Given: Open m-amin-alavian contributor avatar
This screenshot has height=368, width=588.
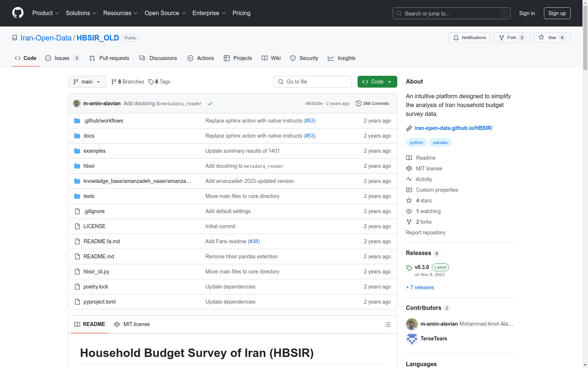Looking at the screenshot, I should (412, 324).
